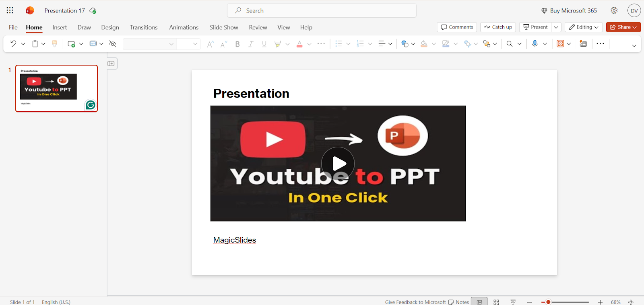Screen dimensions: 644x305
Task: Toggle Underline formatting
Action: point(264,44)
